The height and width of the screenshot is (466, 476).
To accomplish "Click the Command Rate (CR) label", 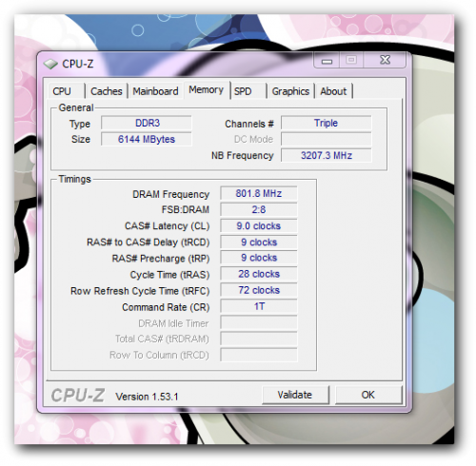I will [166, 307].
